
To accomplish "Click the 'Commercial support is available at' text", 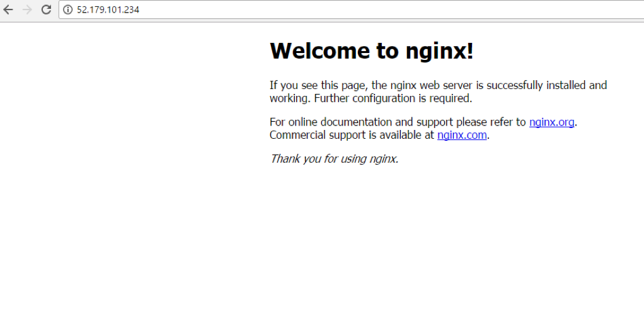I will (352, 135).
